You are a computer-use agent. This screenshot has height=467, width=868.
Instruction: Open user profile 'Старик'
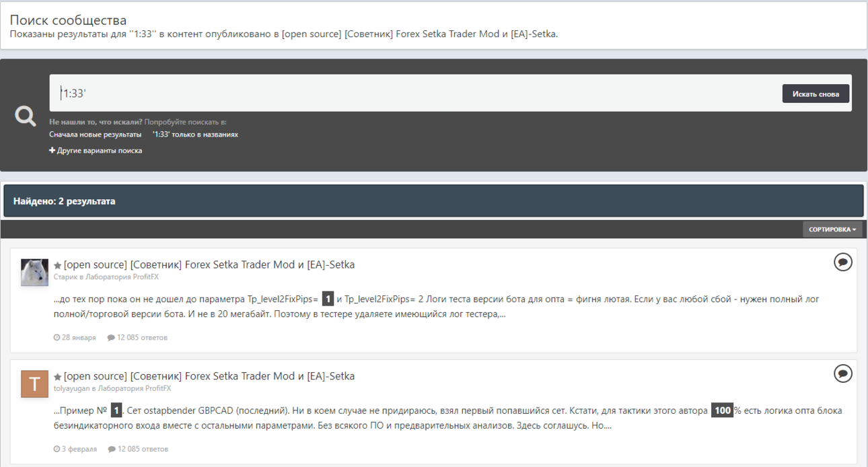coord(65,277)
